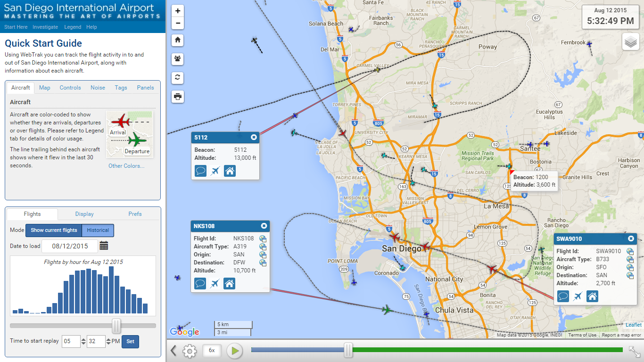Refresh the map with cycle arrows icon
This screenshot has height=362, width=644.
point(178,78)
